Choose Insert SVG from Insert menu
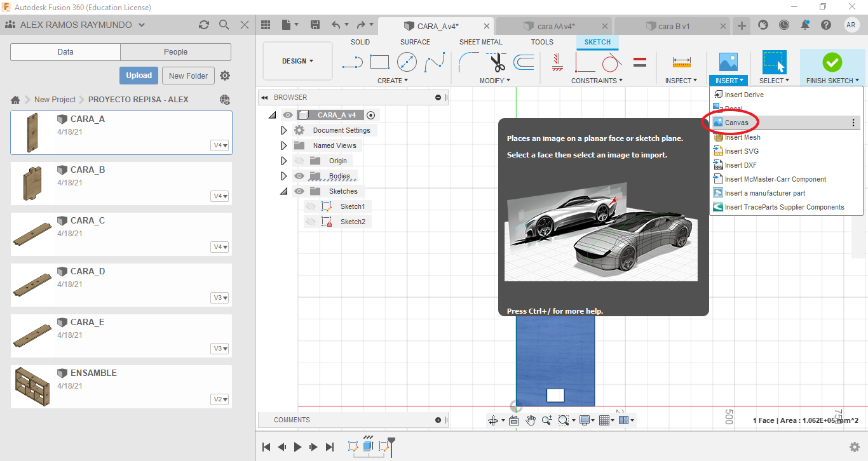 (742, 151)
